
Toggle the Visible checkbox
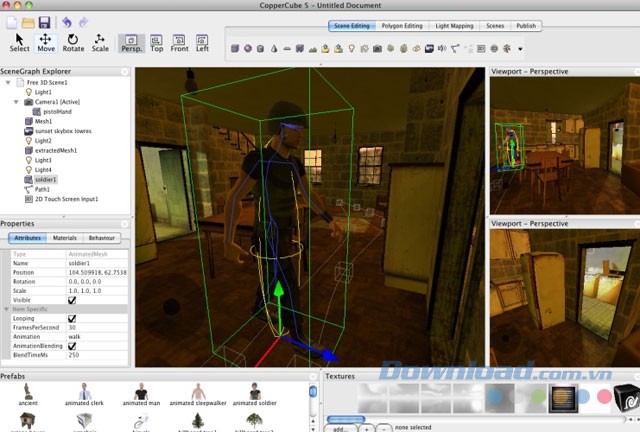71,300
